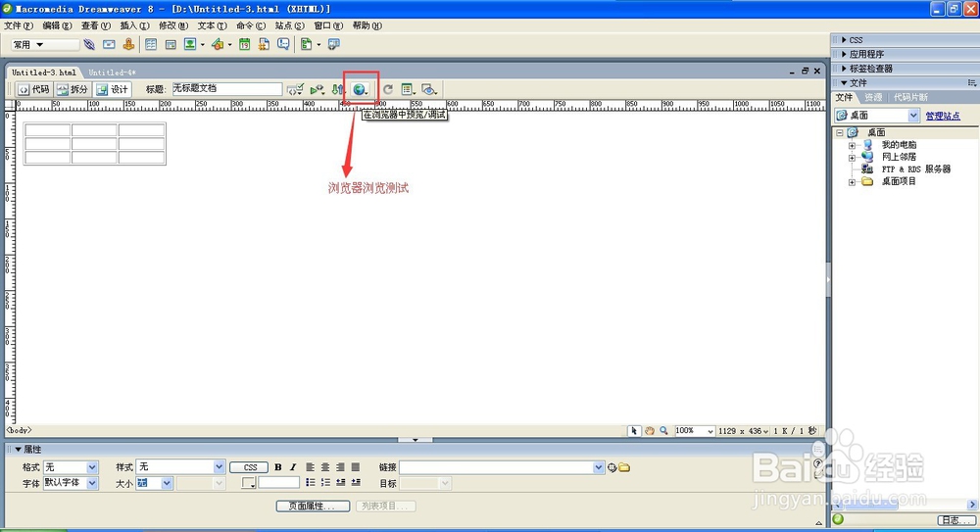This screenshot has height=532, width=980.
Task: Insert a table icon in toolbar
Action: click(151, 44)
